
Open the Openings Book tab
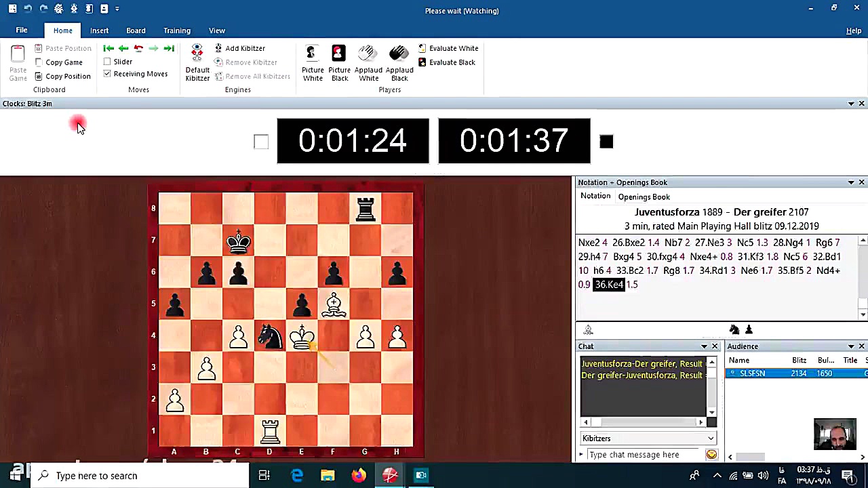(x=644, y=197)
